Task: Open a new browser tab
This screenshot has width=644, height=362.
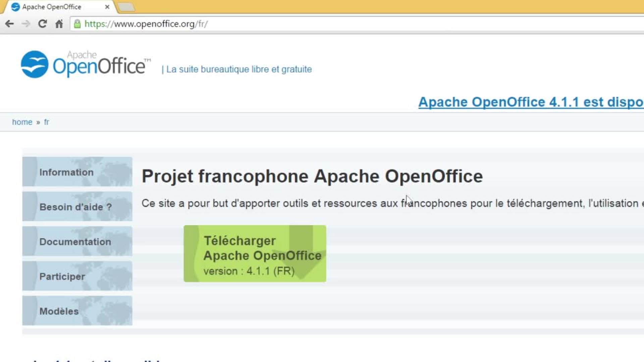Action: pyautogui.click(x=126, y=7)
